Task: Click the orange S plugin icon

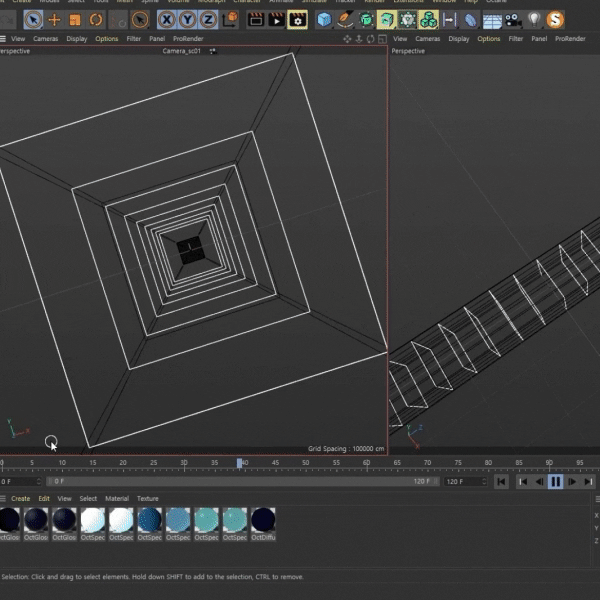Action: (x=555, y=20)
